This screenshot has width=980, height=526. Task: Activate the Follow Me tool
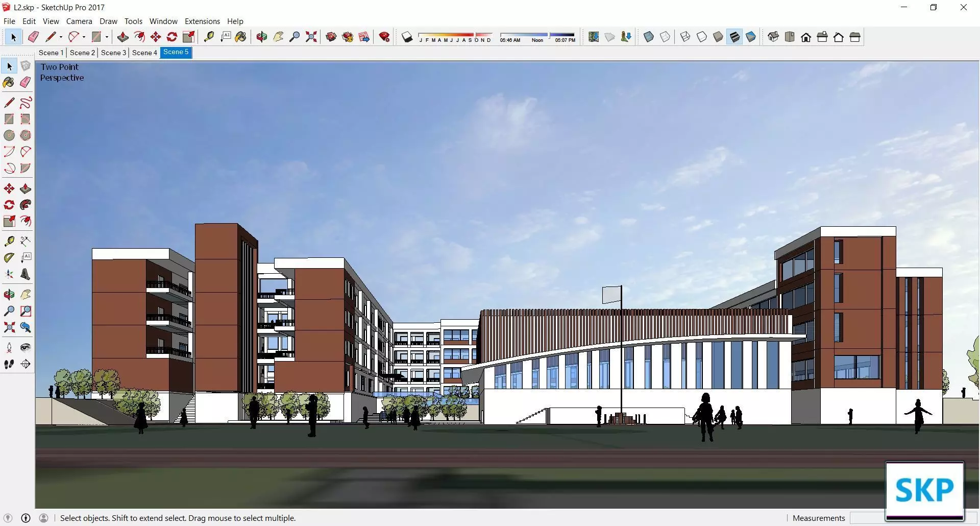(x=26, y=205)
